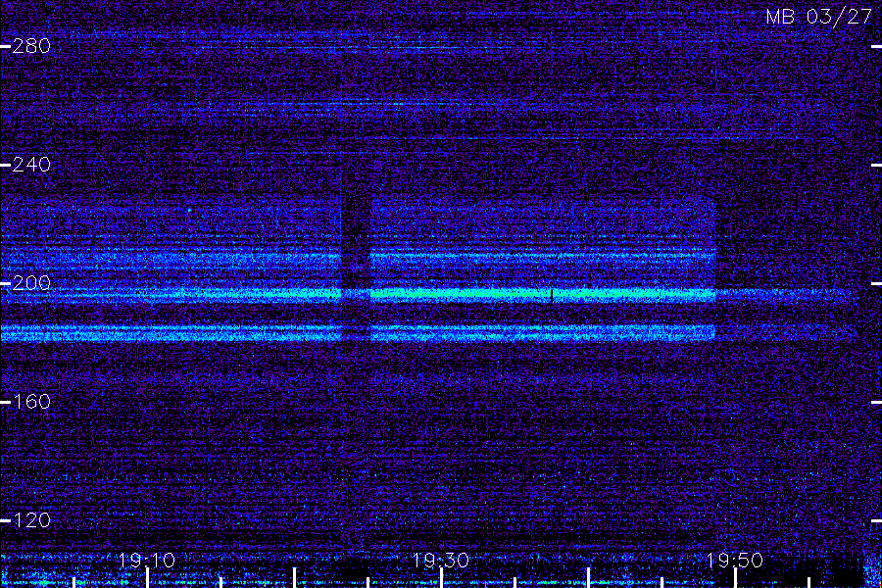This screenshot has width=882, height=588.
Task: Click the tick mark below 19:50
Action: pyautogui.click(x=735, y=578)
